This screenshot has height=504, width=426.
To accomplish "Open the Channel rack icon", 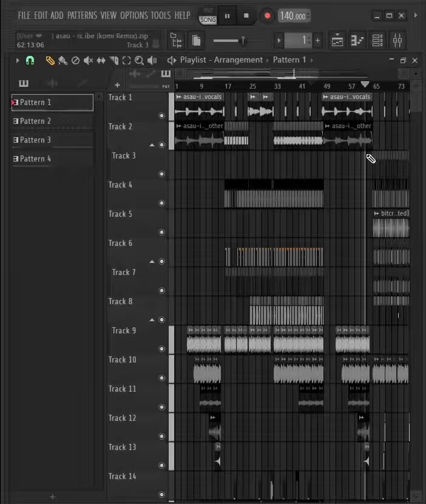I will tap(377, 41).
